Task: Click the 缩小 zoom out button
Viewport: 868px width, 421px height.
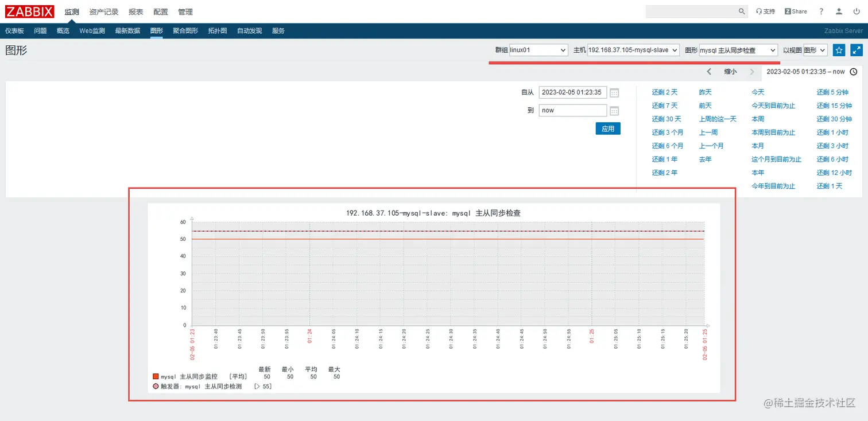Action: [731, 72]
